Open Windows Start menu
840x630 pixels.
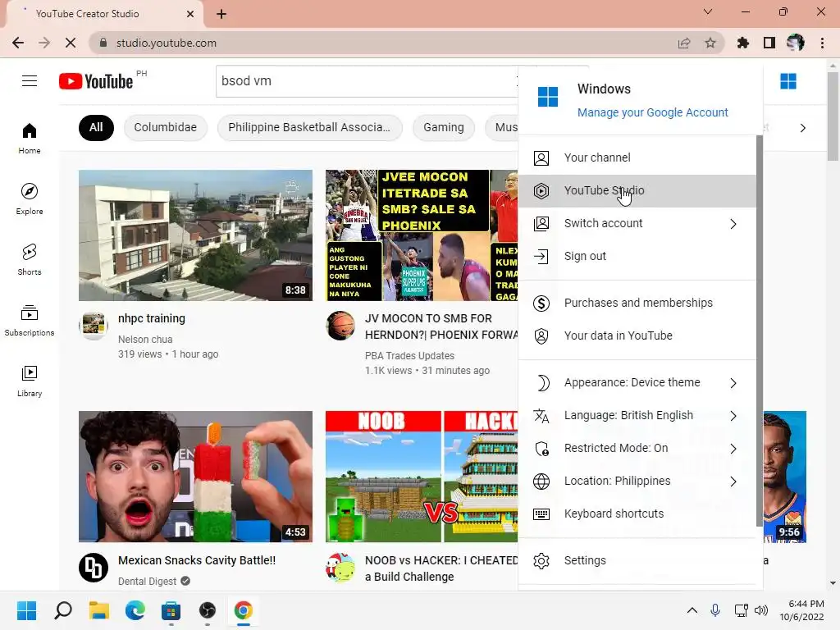click(x=26, y=610)
